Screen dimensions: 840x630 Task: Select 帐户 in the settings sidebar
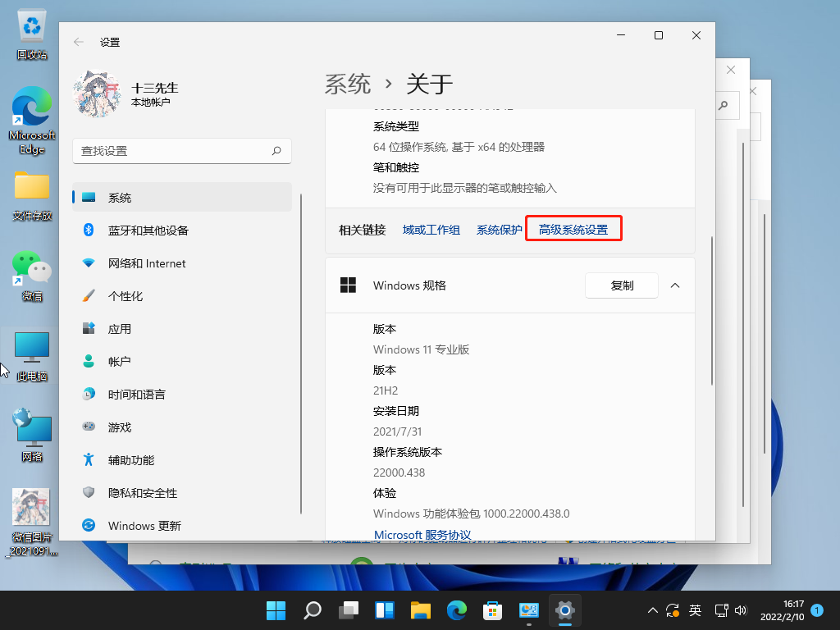(119, 362)
